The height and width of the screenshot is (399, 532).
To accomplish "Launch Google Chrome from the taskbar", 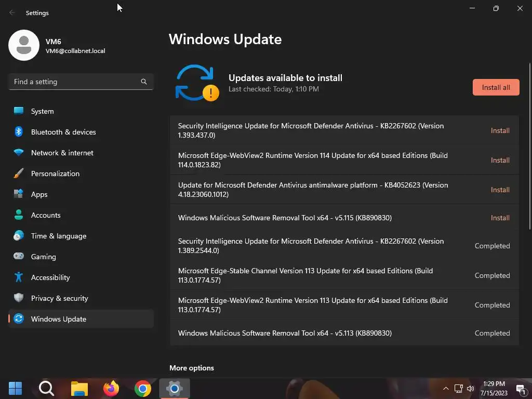I will [142, 389].
